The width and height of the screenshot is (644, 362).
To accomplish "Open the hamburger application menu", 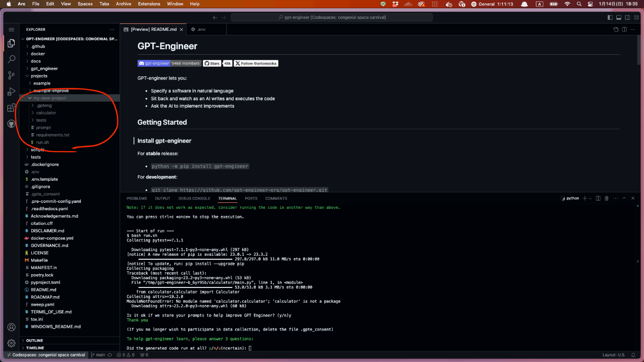I will pos(11,29).
